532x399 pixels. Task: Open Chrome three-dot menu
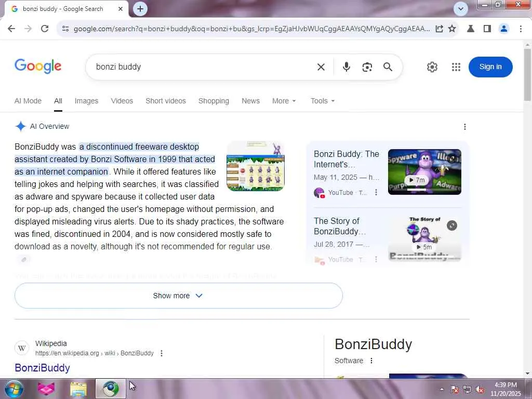(521, 29)
